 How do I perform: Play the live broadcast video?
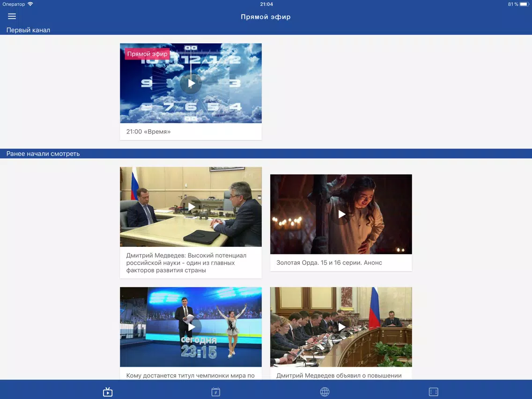coord(191,83)
